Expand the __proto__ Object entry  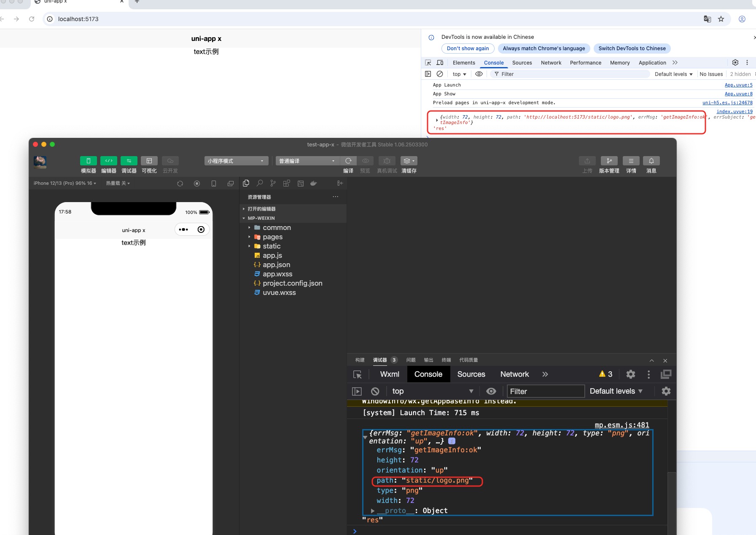(x=372, y=511)
